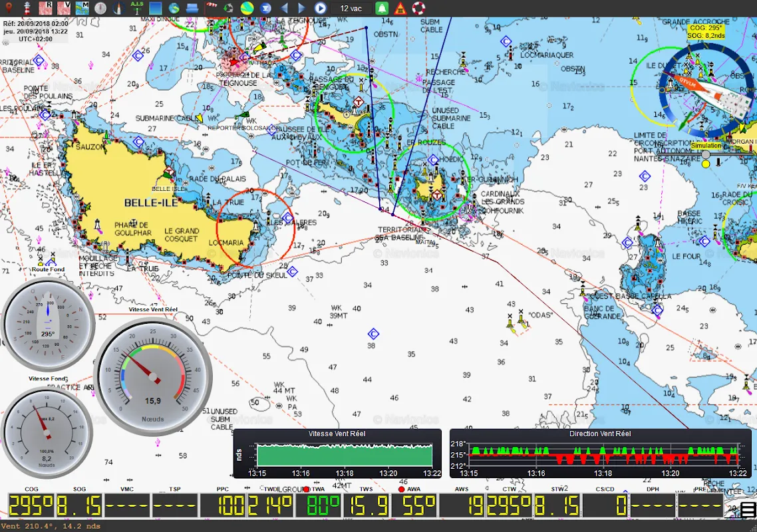The width and height of the screenshot is (757, 532).
Task: Click the Vitesse Vent Réel graph panel
Action: [x=337, y=454]
